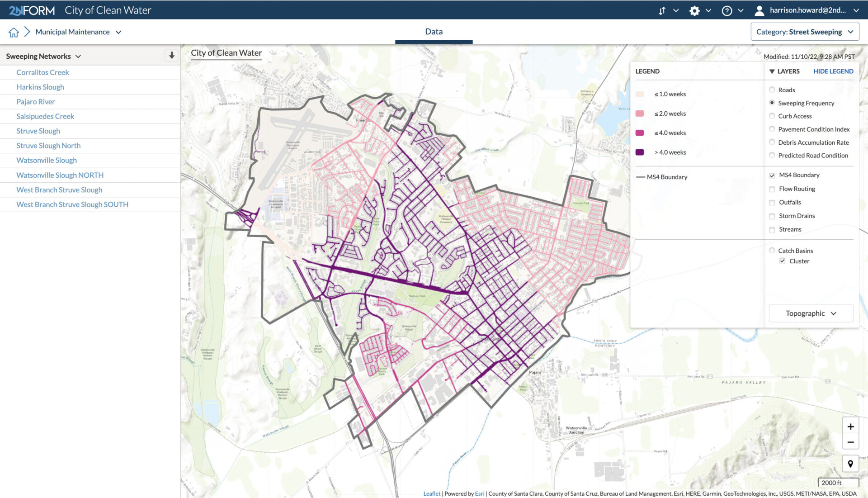Open the Category Street Sweeping dropdown

[x=805, y=32]
